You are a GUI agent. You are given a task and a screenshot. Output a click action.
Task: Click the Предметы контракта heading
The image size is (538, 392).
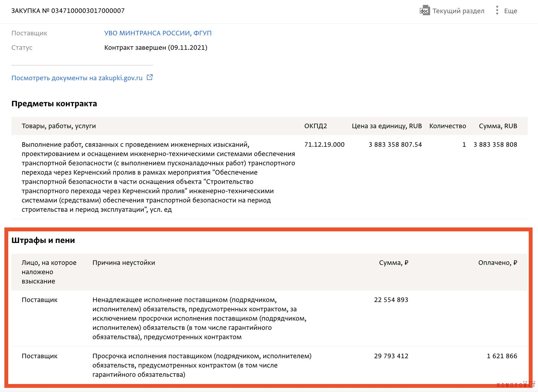click(54, 103)
